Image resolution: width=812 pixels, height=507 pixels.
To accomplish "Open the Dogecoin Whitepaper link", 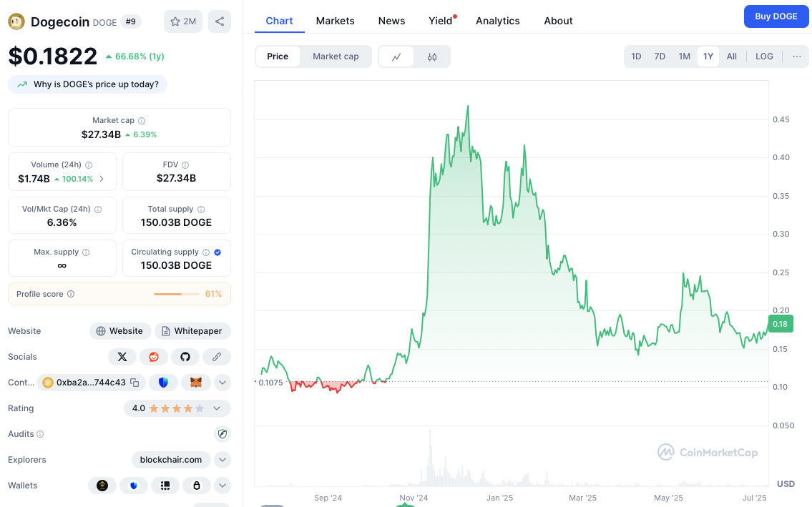I will point(192,331).
